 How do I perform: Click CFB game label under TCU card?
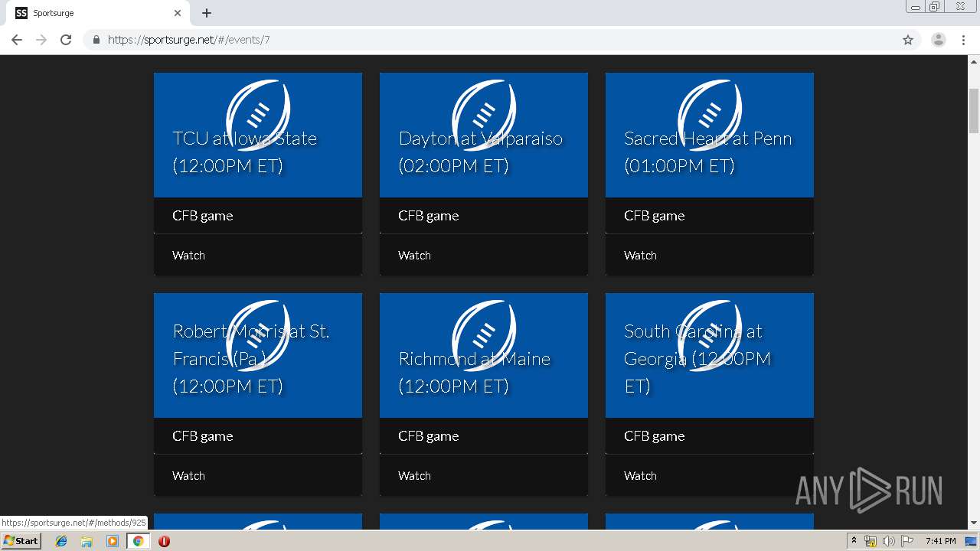pos(203,216)
